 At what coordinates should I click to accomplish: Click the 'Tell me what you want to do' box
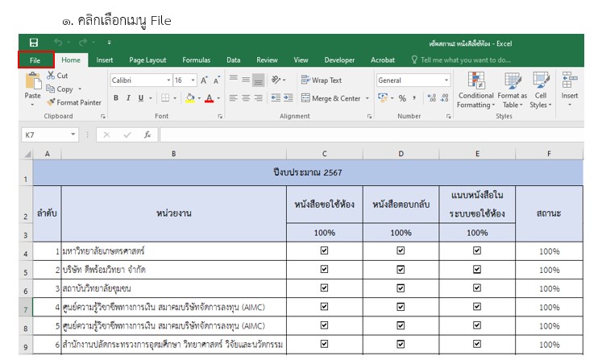pos(464,60)
